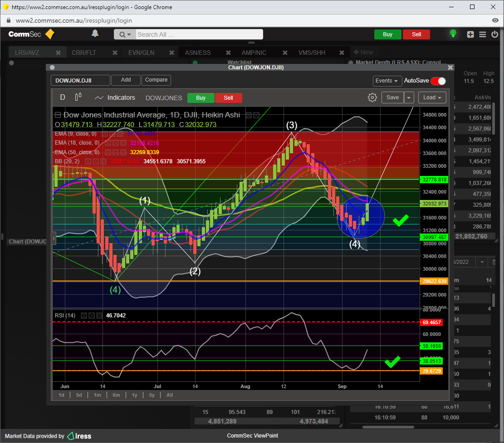The width and height of the screenshot is (504, 443).
Task: Open chart settings gear icon
Action: (x=372, y=97)
